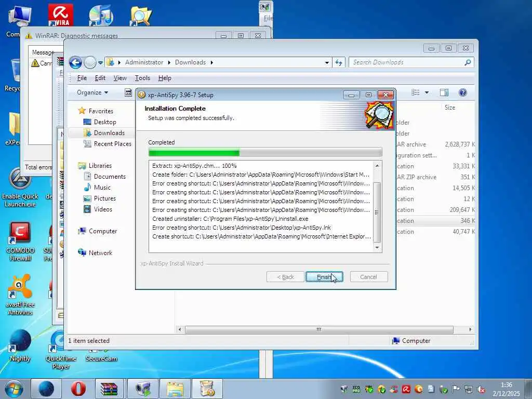Click the Nightly browser taskbar icon

coord(46,389)
